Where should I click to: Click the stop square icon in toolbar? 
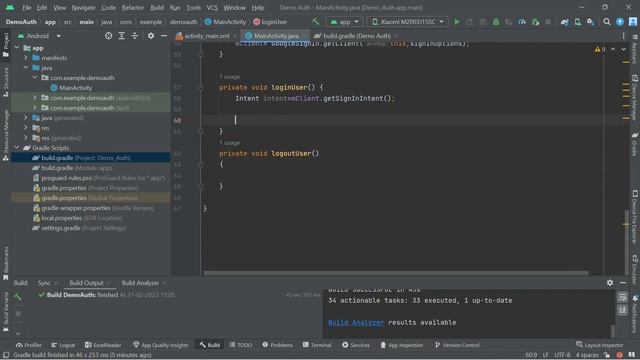click(548, 22)
